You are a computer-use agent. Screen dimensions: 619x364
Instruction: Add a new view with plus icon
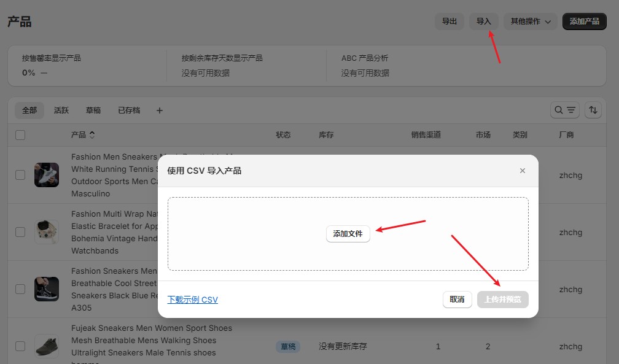[x=160, y=110]
